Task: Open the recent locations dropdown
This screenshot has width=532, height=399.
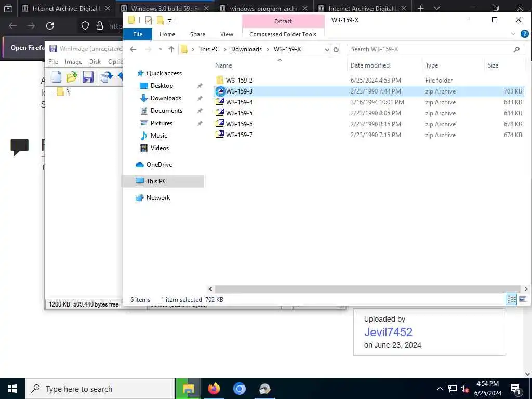Action: point(161,49)
